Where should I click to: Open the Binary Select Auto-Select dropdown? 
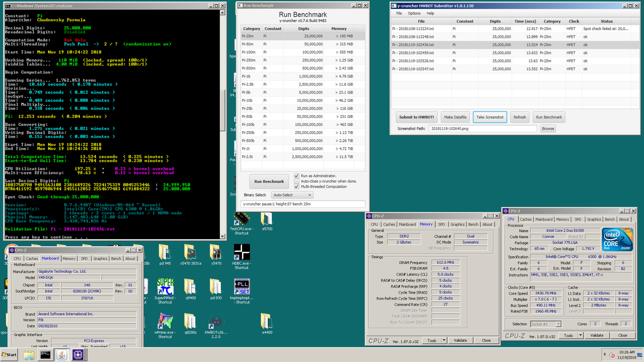tap(292, 195)
